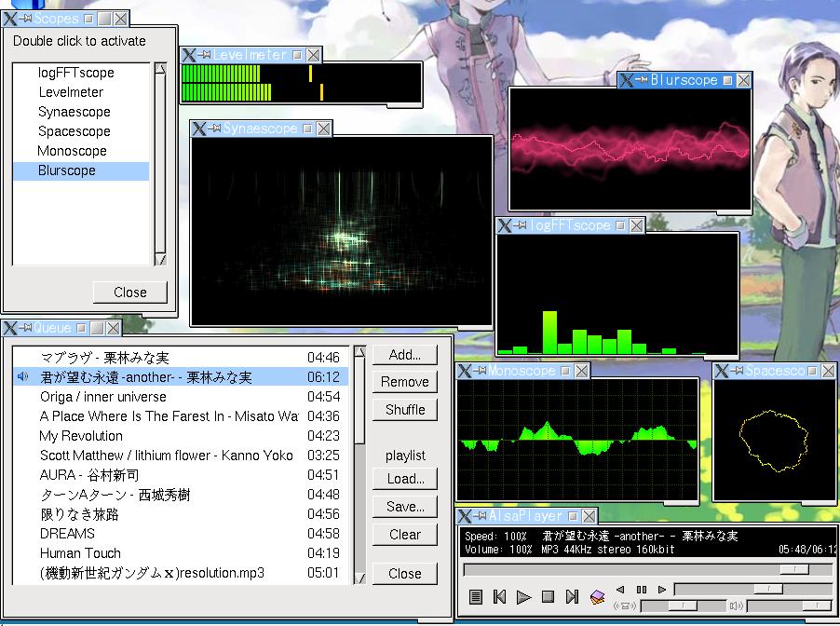
Task: Clear the queue with the Clear button
Action: pyautogui.click(x=405, y=535)
